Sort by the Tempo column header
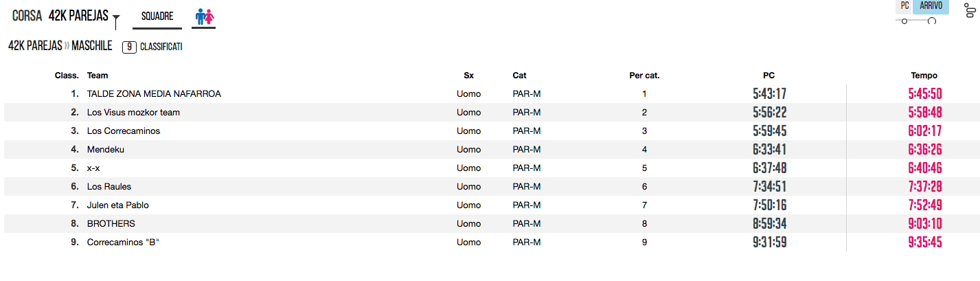The image size is (980, 281). [x=924, y=76]
